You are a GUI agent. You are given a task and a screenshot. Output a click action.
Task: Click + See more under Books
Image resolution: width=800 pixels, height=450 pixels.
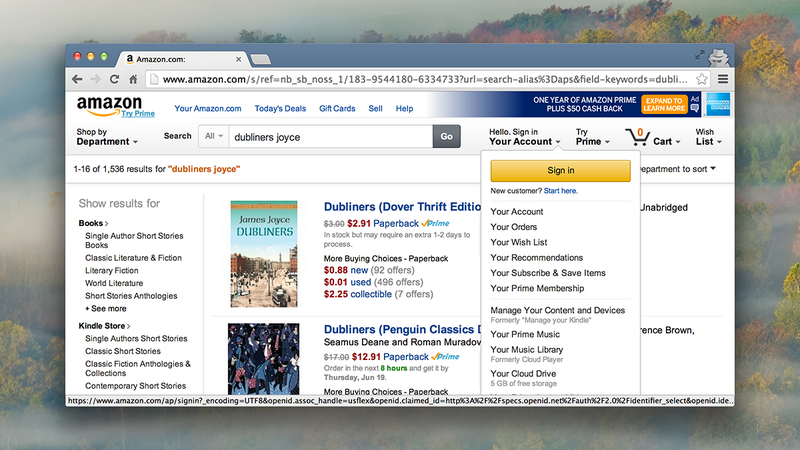coord(106,309)
